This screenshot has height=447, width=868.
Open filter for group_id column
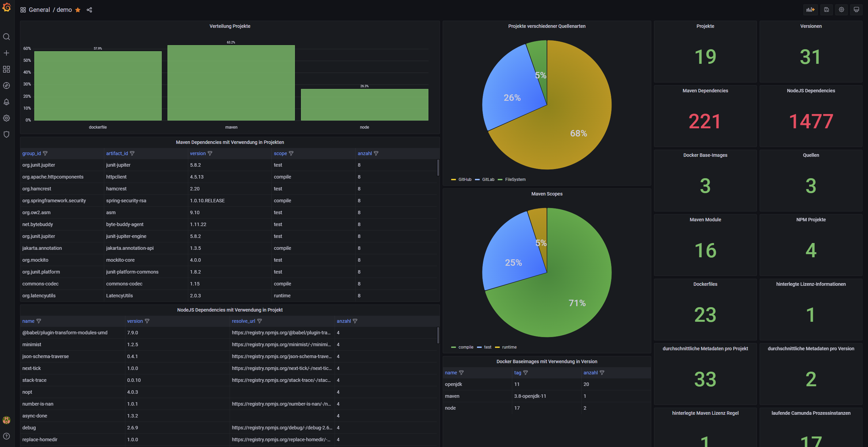point(45,153)
